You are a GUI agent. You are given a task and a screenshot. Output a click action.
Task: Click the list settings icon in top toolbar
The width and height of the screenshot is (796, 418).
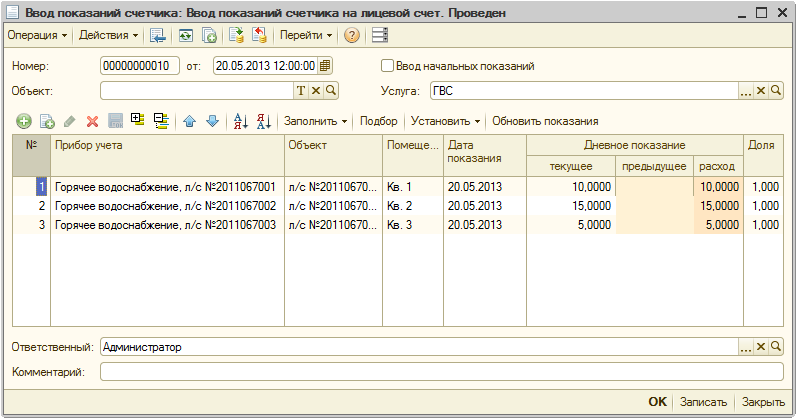(380, 35)
